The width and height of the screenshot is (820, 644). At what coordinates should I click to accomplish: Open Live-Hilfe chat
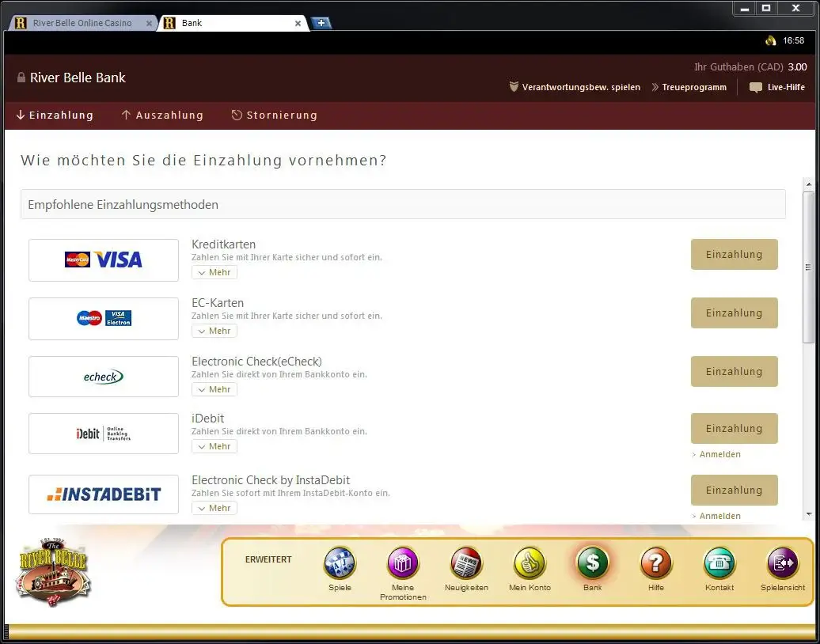pos(777,87)
